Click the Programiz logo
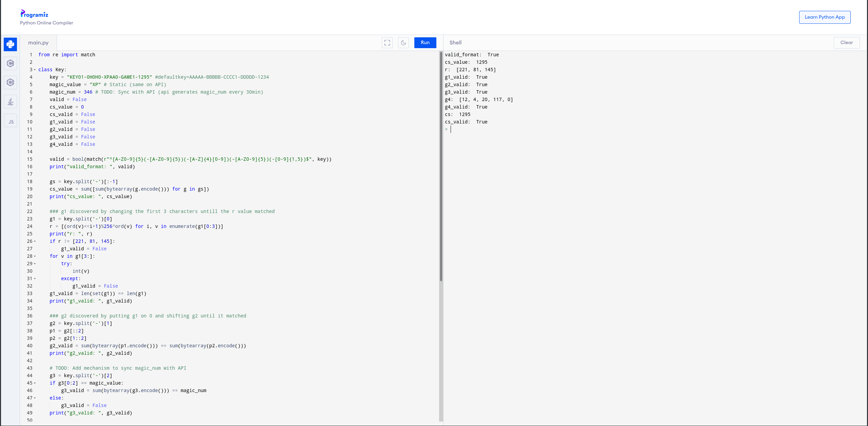The width and height of the screenshot is (868, 426). (34, 14)
